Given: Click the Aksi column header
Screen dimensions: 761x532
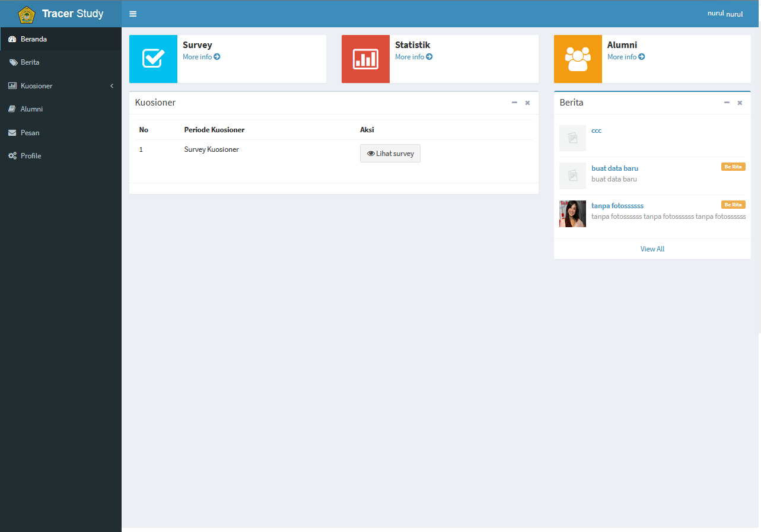Looking at the screenshot, I should [x=367, y=130].
